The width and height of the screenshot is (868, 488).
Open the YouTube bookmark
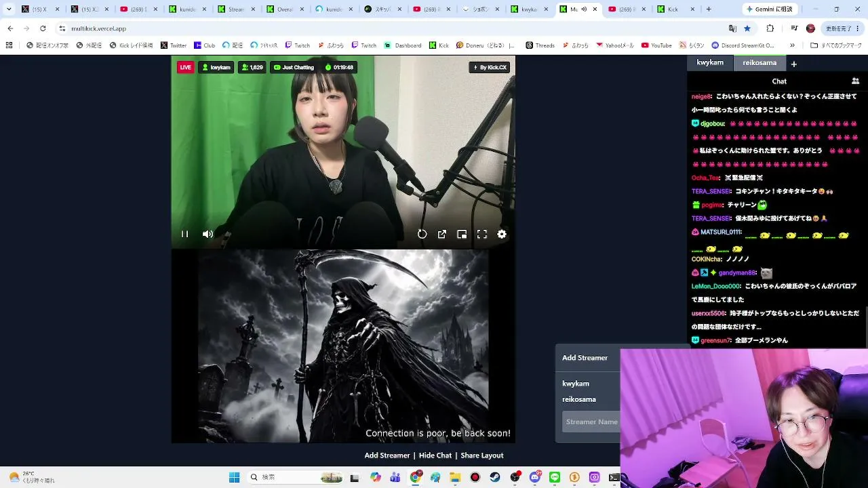pyautogui.click(x=656, y=45)
